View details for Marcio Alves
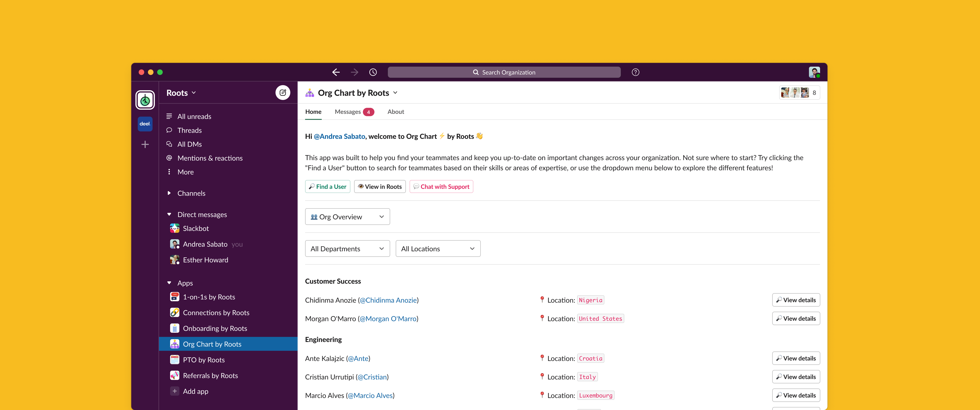980x410 pixels. coord(796,395)
